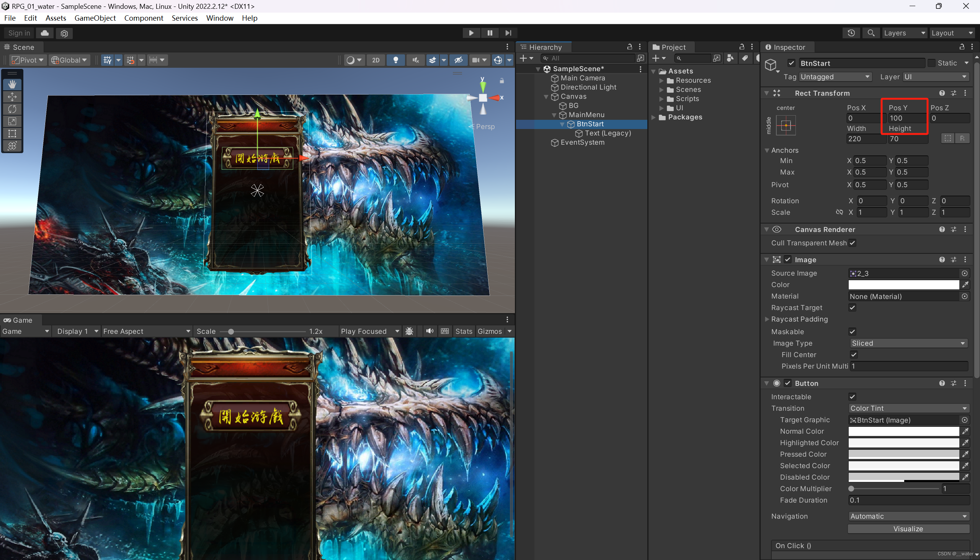The height and width of the screenshot is (560, 980).
Task: Click the Visualize button
Action: point(908,529)
